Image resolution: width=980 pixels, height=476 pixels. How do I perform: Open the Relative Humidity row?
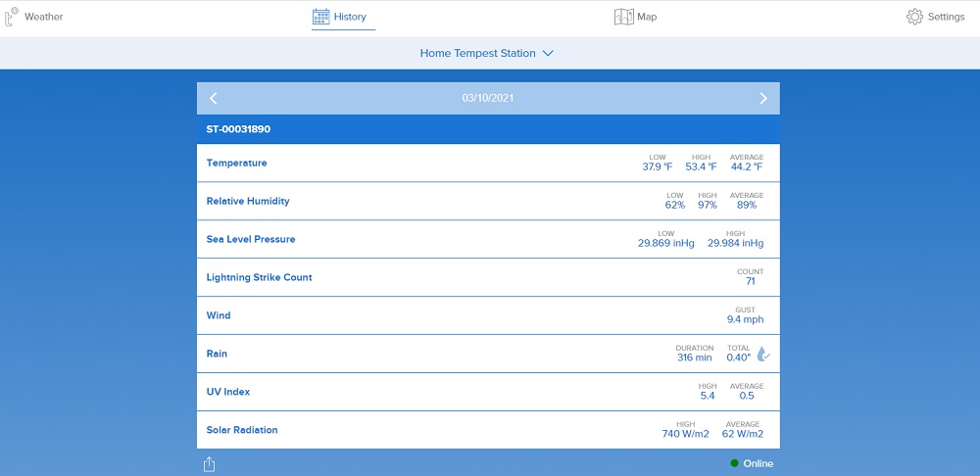tap(488, 201)
